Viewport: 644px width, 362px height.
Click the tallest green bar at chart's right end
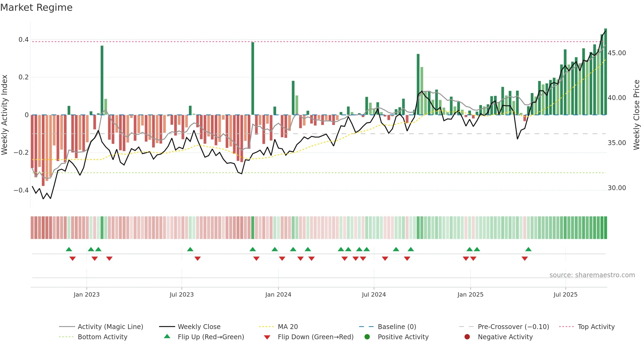point(606,72)
